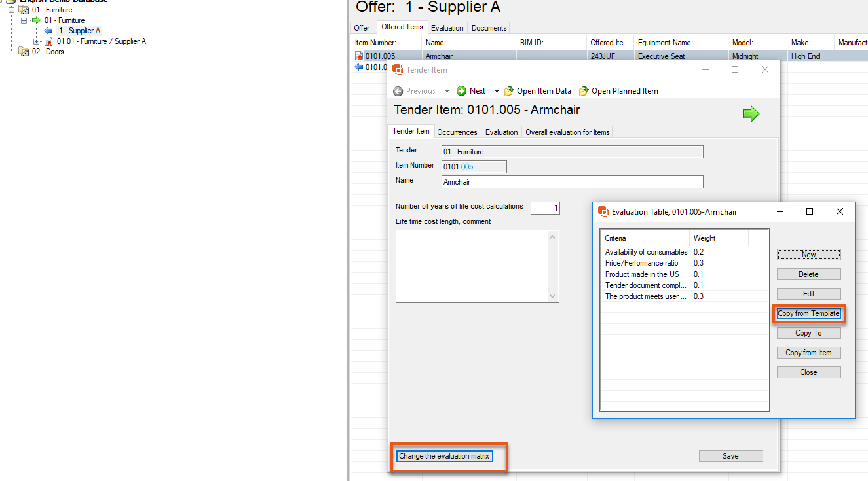Click the 02 - Doors folder icon
This screenshot has width=868, height=481.
point(24,52)
